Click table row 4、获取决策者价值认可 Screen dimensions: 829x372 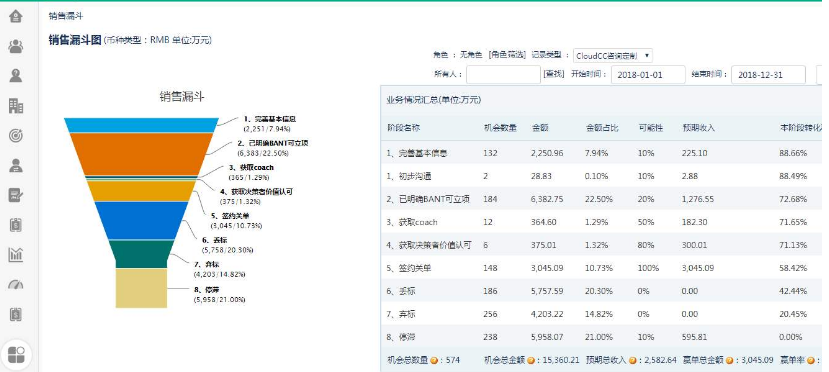point(601,245)
